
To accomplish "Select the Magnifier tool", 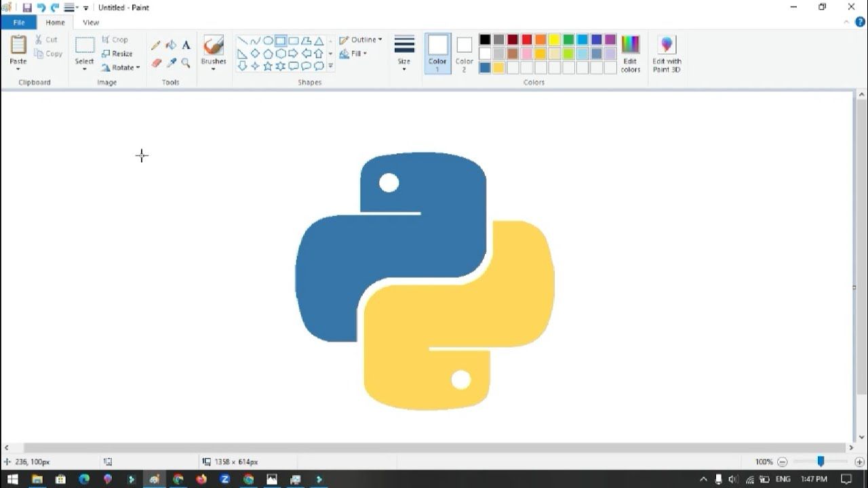I will [x=186, y=62].
